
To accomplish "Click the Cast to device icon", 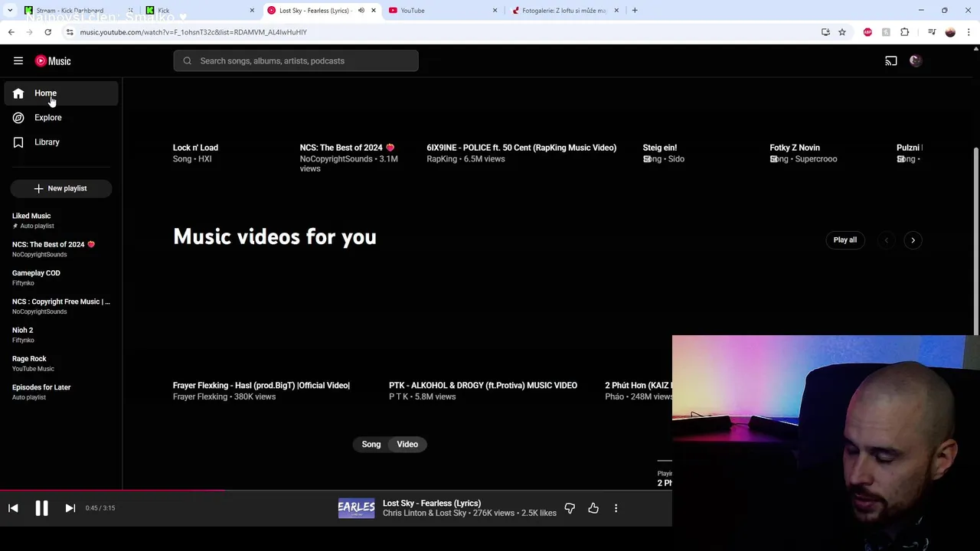I will 891,61.
